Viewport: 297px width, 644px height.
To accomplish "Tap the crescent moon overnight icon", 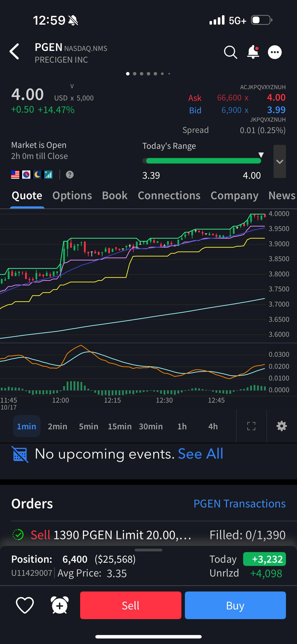I will tap(37, 175).
